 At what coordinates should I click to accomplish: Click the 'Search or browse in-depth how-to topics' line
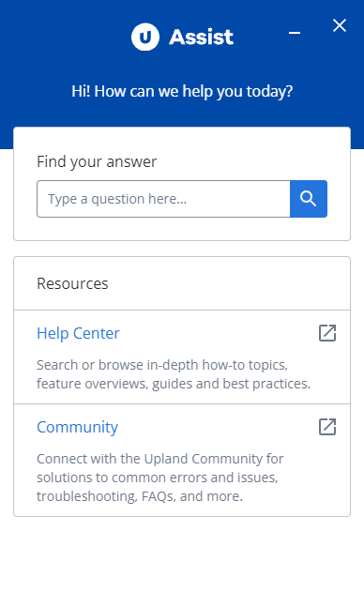pyautogui.click(x=162, y=365)
